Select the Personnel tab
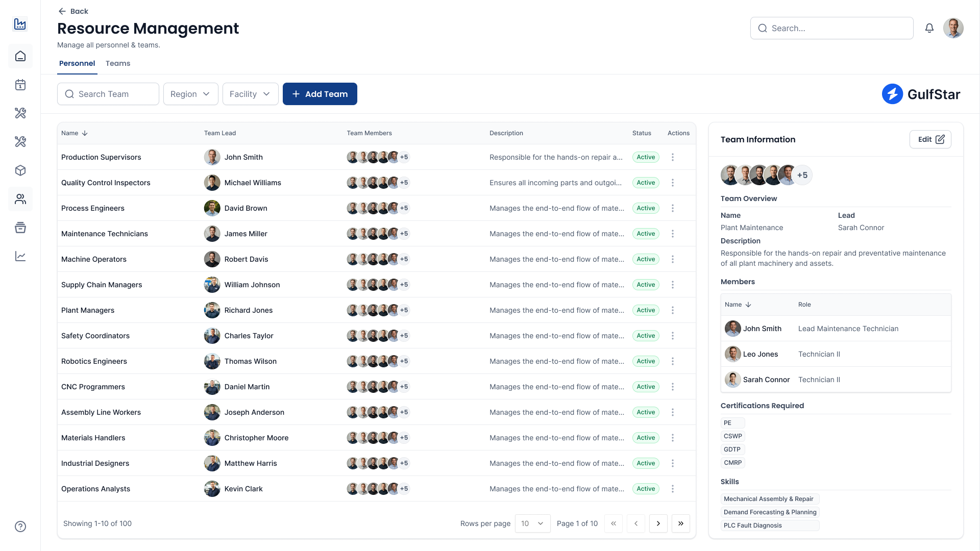Image resolution: width=980 pixels, height=551 pixels. [x=77, y=63]
